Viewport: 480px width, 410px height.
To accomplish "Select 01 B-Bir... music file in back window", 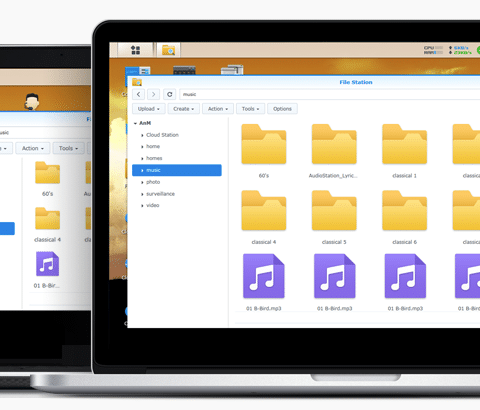I will click(x=47, y=264).
